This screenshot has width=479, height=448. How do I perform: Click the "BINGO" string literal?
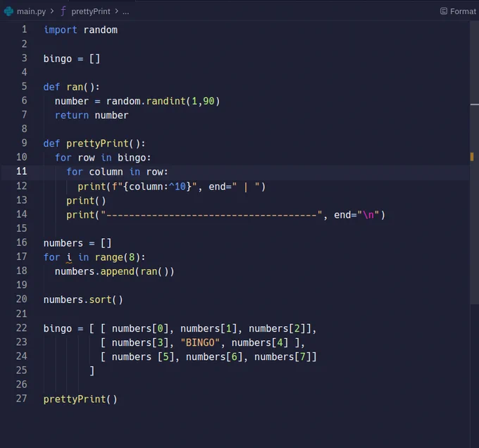point(200,342)
